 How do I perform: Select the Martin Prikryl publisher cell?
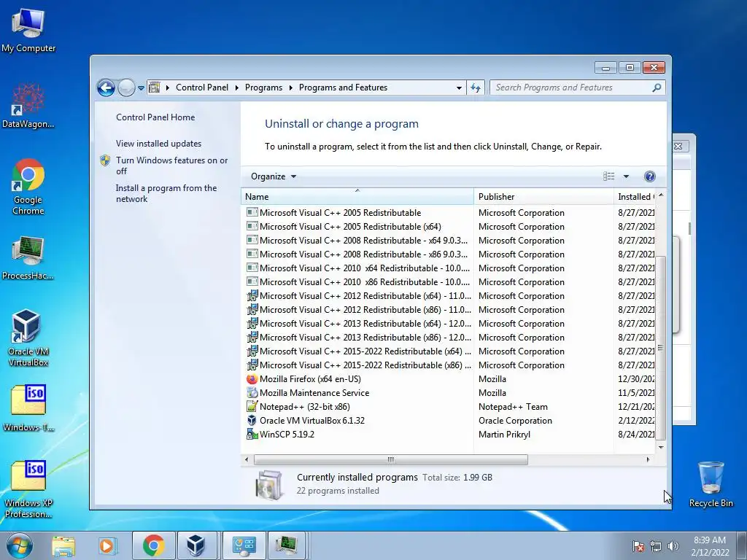(x=504, y=435)
